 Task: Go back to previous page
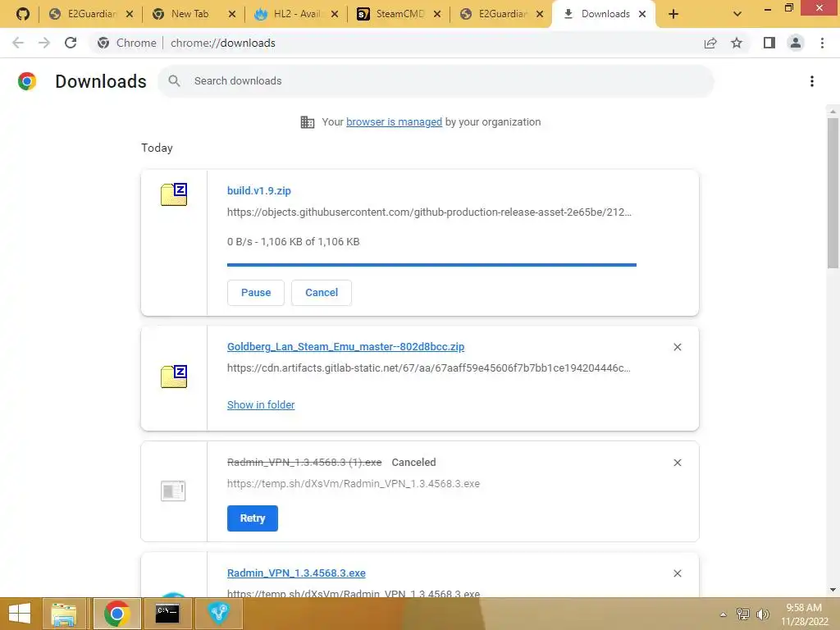click(x=18, y=43)
